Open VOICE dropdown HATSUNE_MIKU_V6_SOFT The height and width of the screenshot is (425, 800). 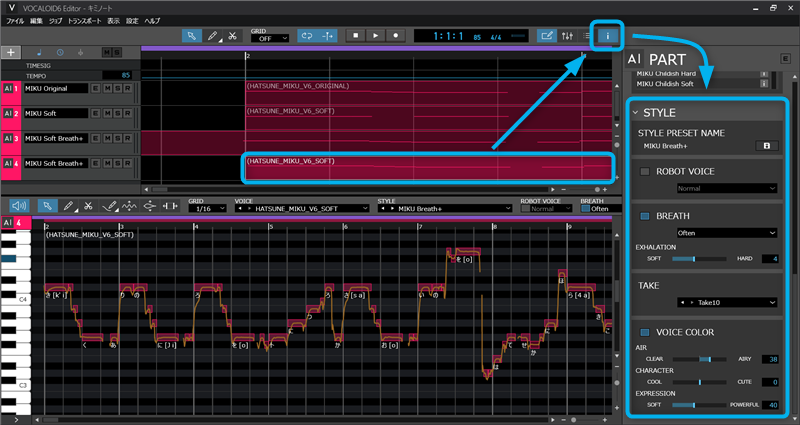[302, 209]
